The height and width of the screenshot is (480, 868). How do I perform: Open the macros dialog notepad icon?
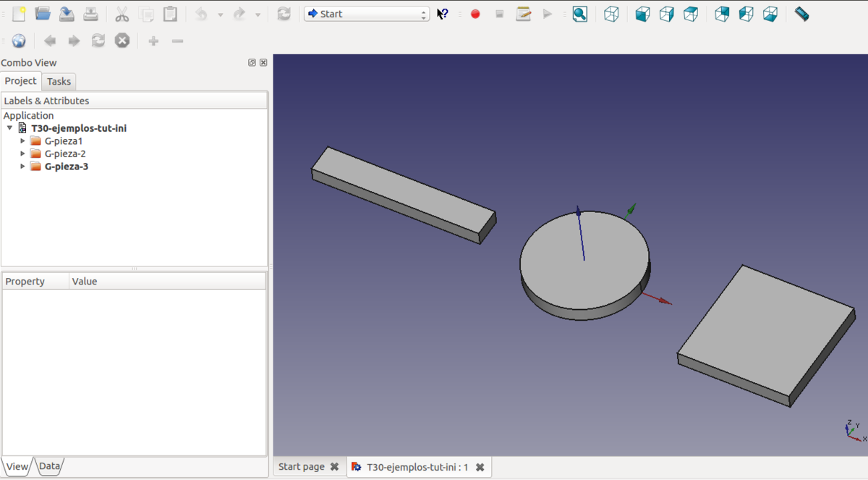click(524, 14)
